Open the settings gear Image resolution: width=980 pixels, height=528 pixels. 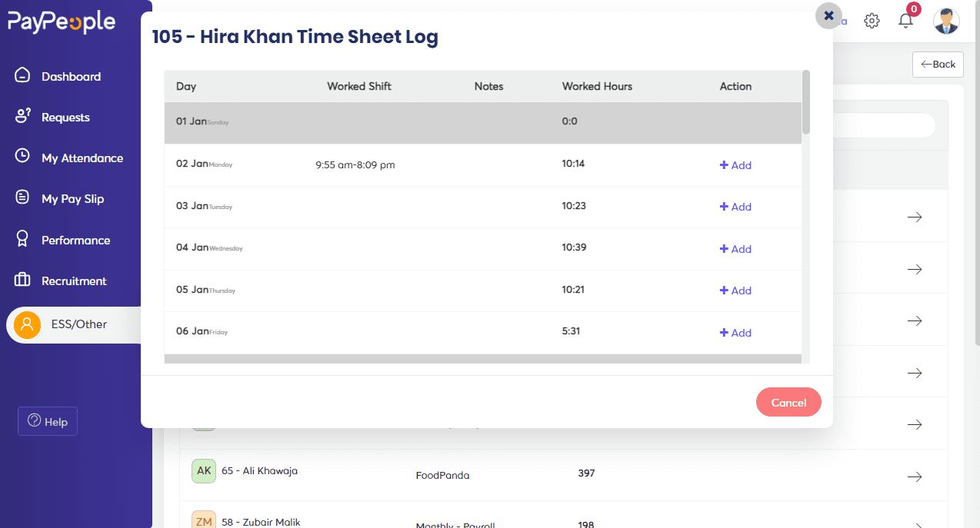(872, 21)
